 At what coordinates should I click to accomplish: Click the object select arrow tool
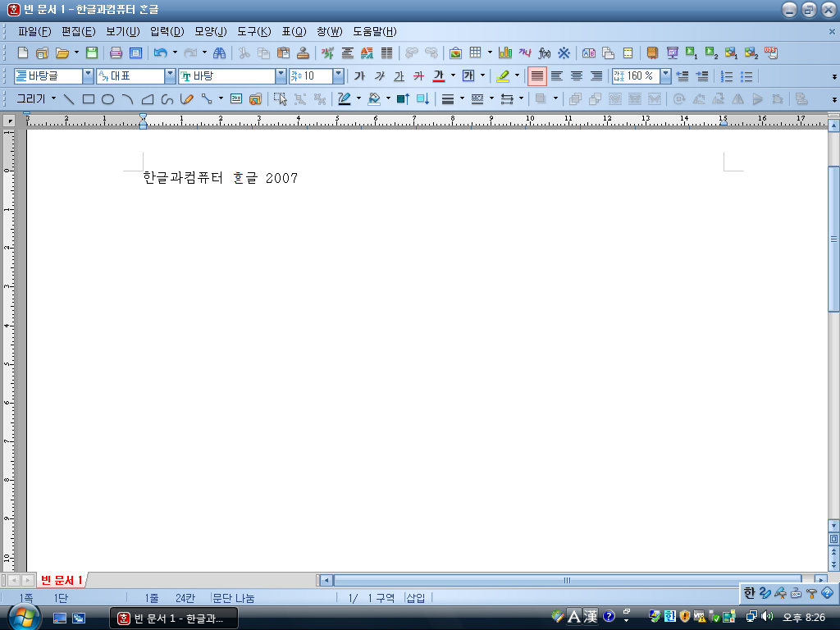click(281, 99)
